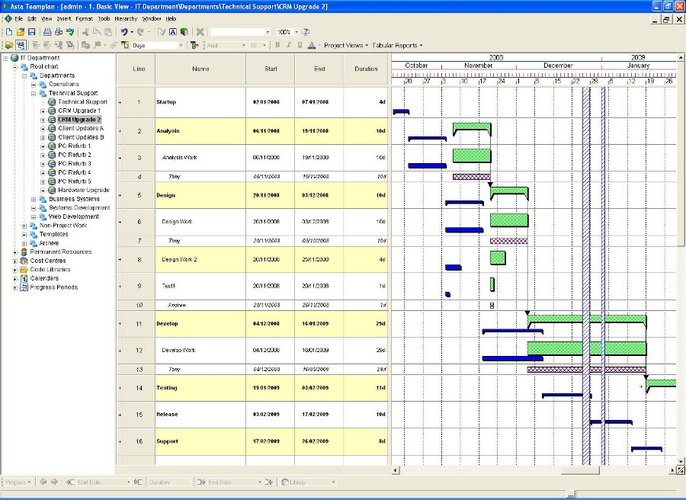Screen dimensions: 686x500
Task: Click the Help question mark icon
Action: click(x=304, y=32)
